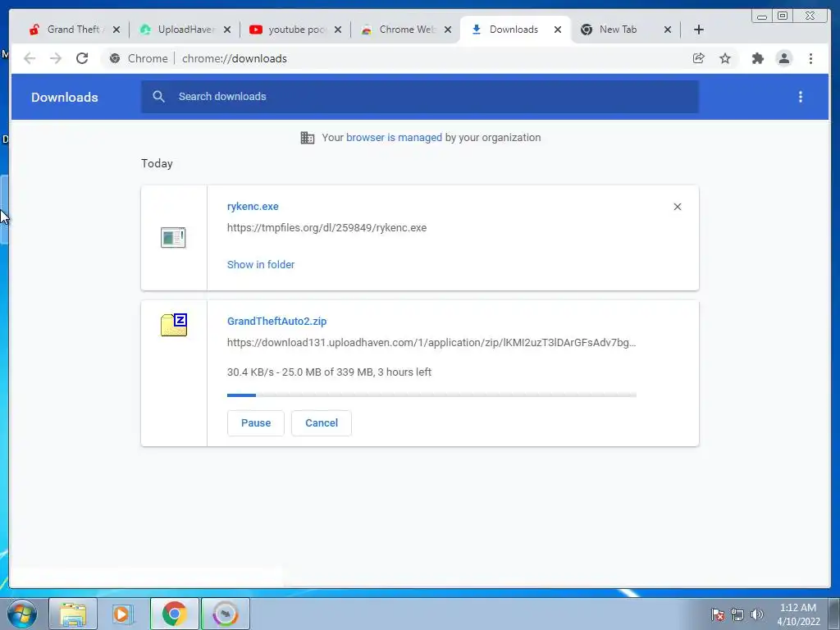Click the circular arrow app in taskbar
Screen dimensions: 840x630
pos(225,614)
